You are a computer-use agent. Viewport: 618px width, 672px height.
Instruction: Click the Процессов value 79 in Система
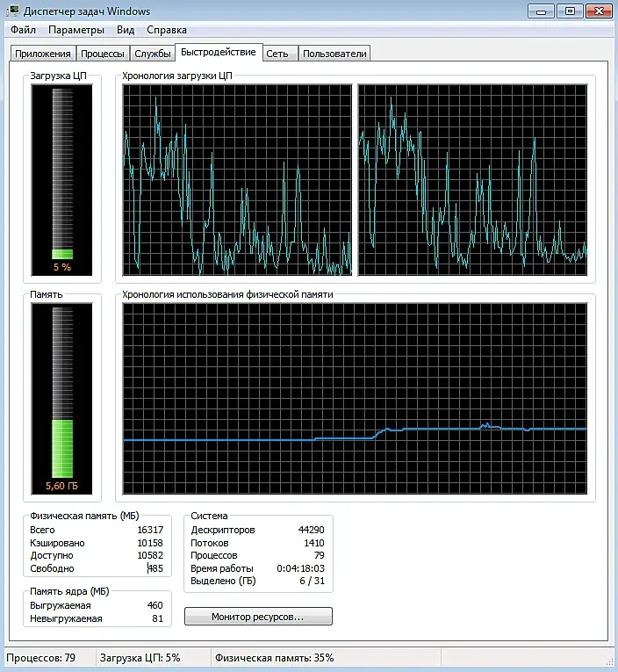(x=319, y=555)
